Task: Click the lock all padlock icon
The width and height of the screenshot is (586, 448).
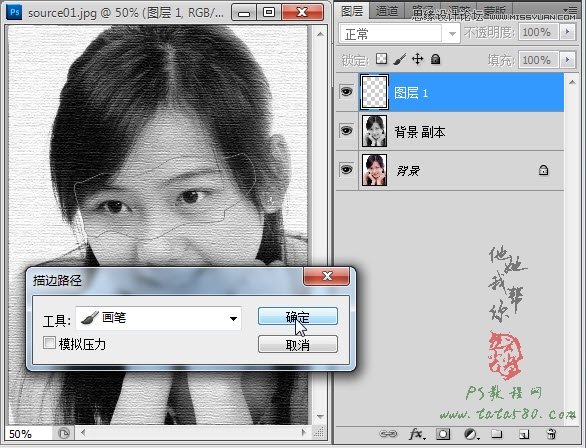Action: click(435, 59)
